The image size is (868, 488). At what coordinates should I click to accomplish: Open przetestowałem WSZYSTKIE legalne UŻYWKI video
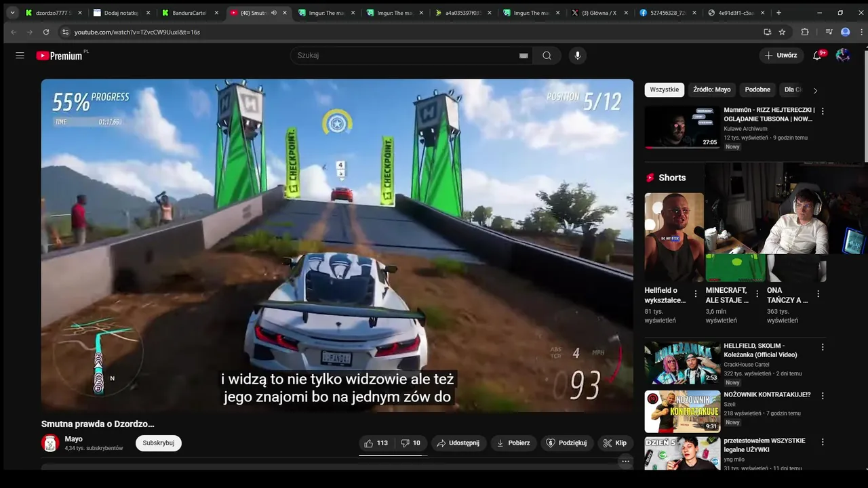pyautogui.click(x=682, y=453)
